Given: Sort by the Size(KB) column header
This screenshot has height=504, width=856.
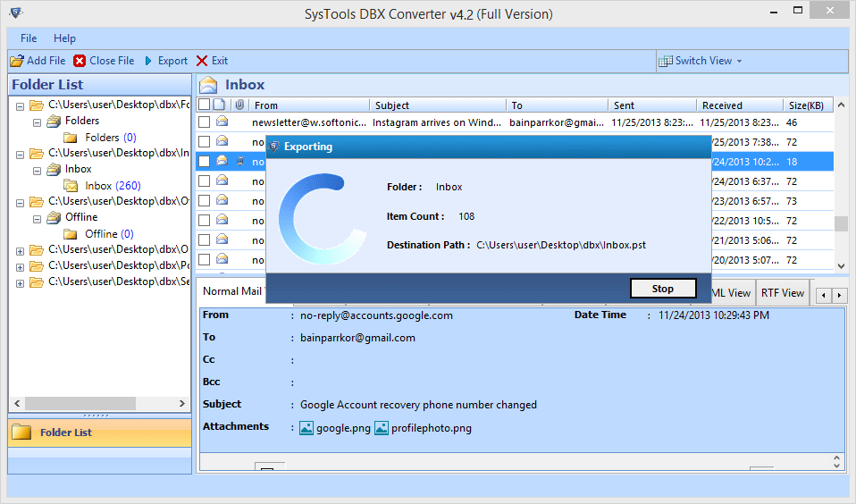Looking at the screenshot, I should click(x=808, y=105).
